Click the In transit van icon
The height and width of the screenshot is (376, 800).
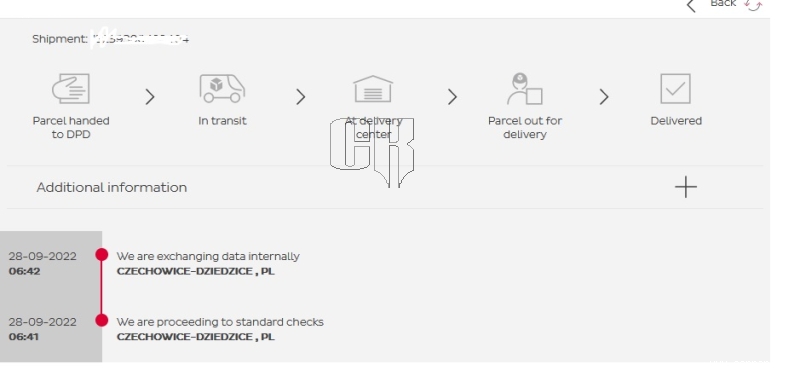click(x=222, y=88)
